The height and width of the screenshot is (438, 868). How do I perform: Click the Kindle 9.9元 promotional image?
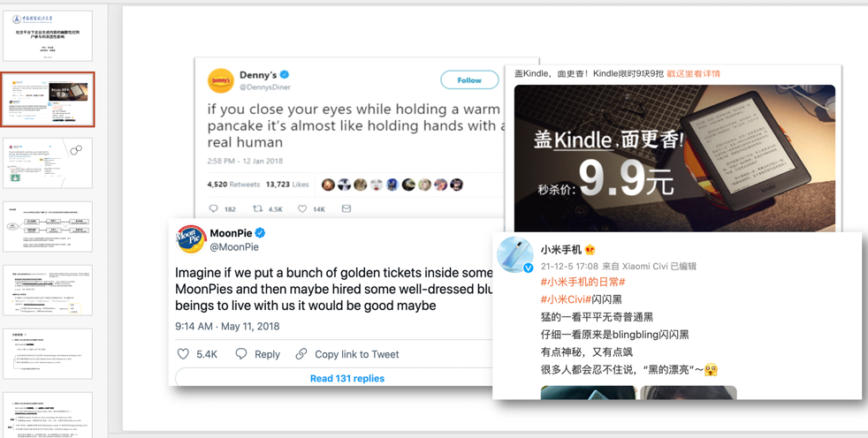coord(674,157)
